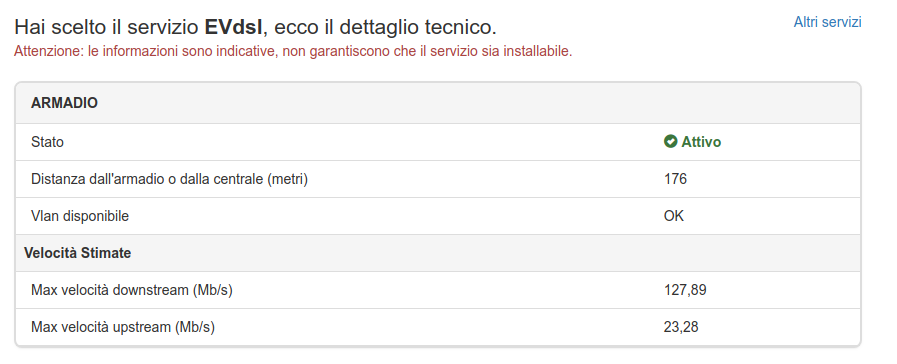The width and height of the screenshot is (897, 364).
Task: Click the Stato row label
Action: (x=47, y=142)
